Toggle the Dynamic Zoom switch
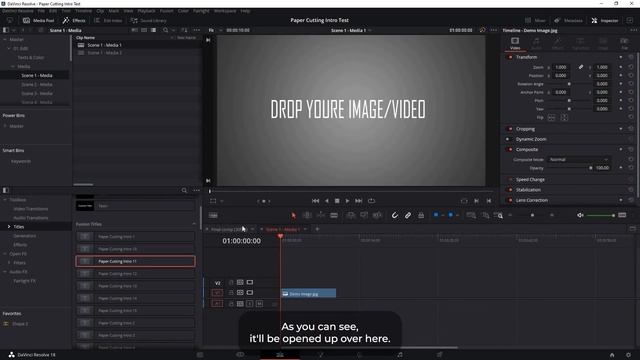Image resolution: width=640 pixels, height=360 pixels. coord(508,139)
